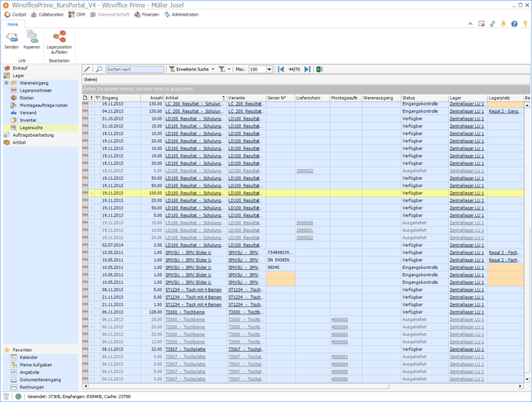
Task: Open Versand in the sidebar
Action: pos(28,113)
